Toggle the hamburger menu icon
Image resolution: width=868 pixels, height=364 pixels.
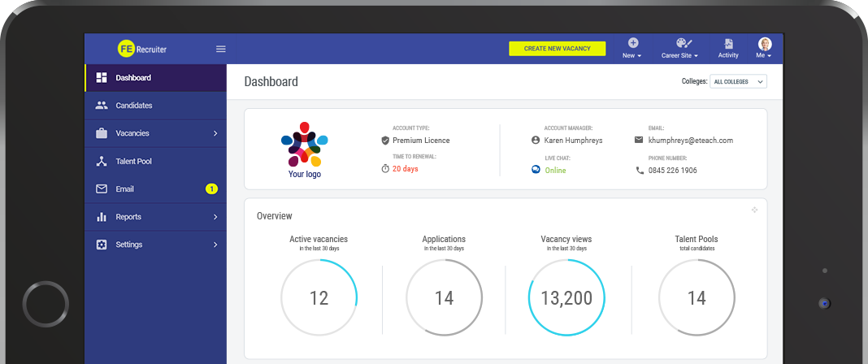point(221,49)
